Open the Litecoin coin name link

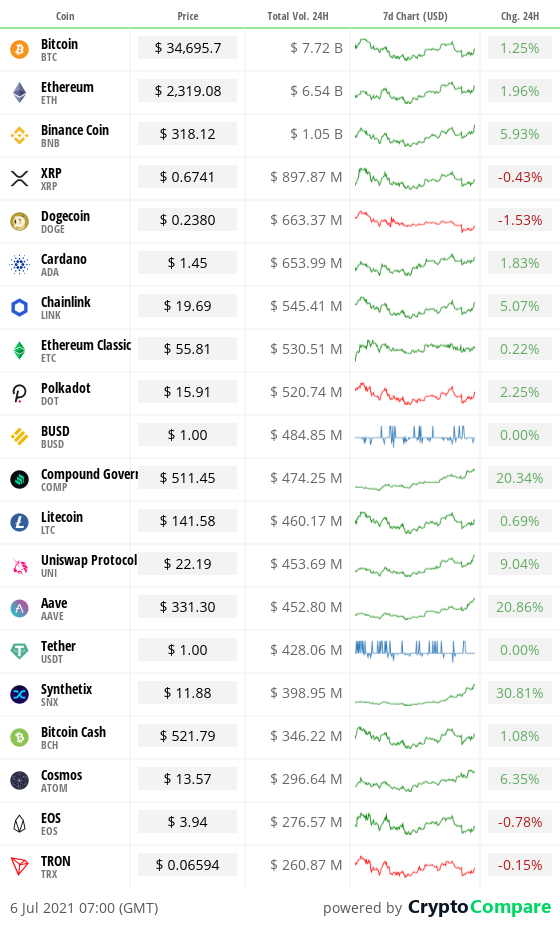62,517
